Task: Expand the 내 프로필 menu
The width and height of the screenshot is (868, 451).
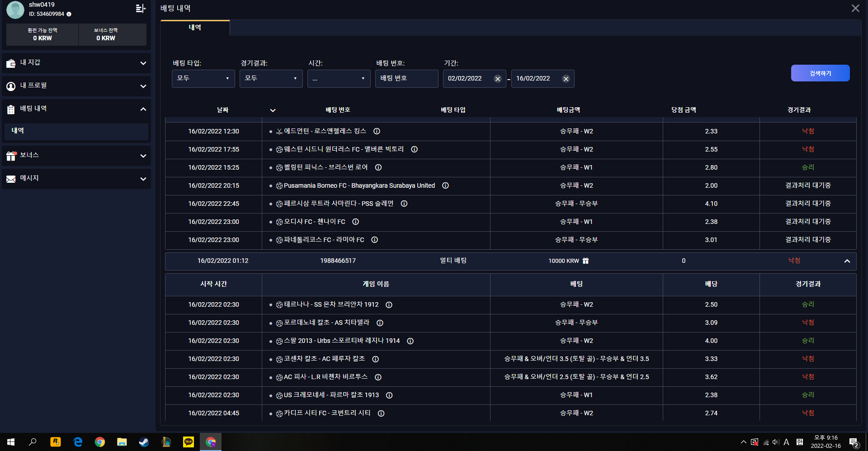Action: pos(143,86)
